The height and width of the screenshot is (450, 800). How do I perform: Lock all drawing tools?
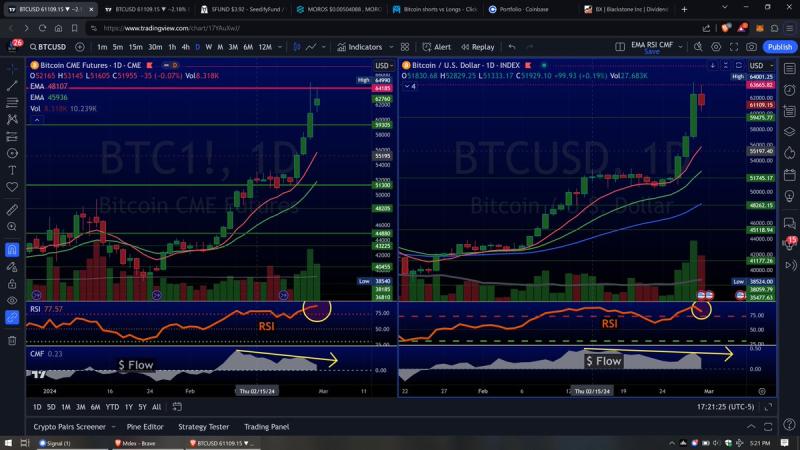pos(12,284)
